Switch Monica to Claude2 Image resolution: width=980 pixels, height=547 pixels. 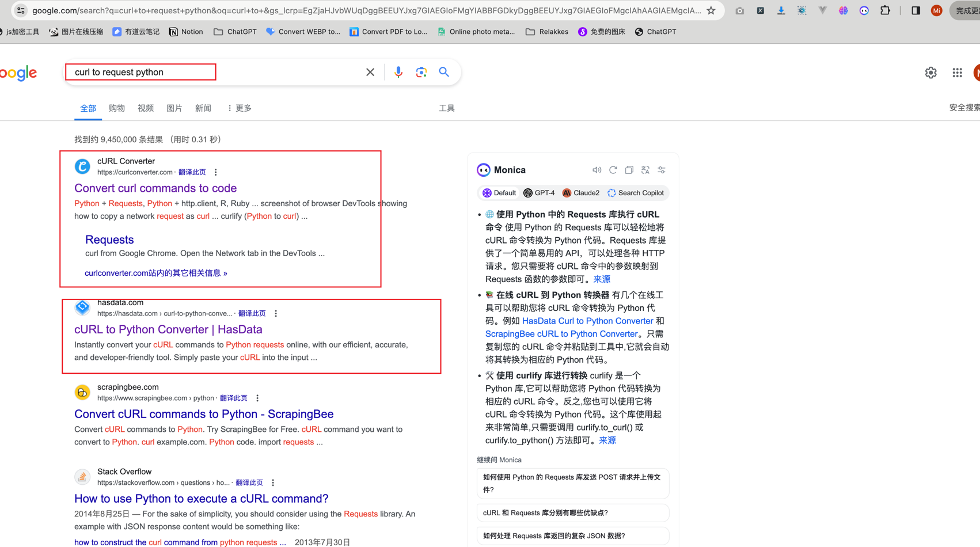point(581,193)
